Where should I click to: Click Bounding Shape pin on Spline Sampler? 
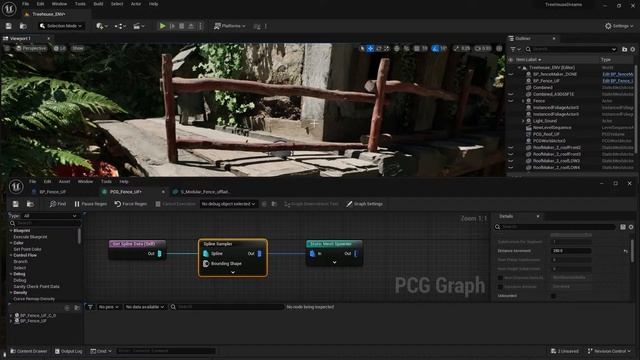tap(206, 264)
